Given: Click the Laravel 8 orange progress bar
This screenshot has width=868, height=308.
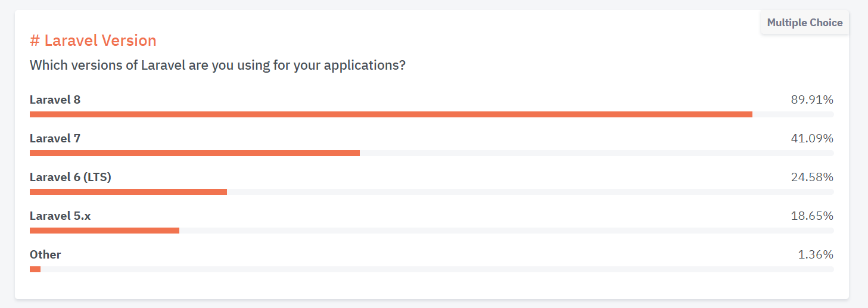Looking at the screenshot, I should tap(391, 114).
